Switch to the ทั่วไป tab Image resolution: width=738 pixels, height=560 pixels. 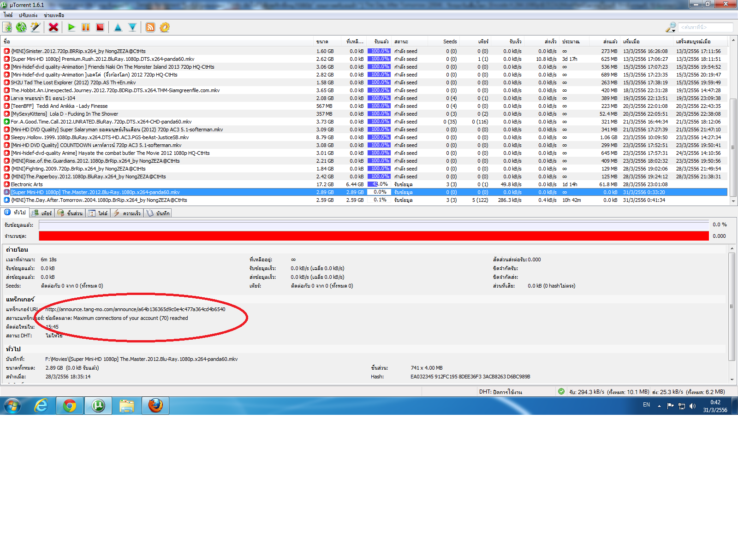tap(15, 212)
